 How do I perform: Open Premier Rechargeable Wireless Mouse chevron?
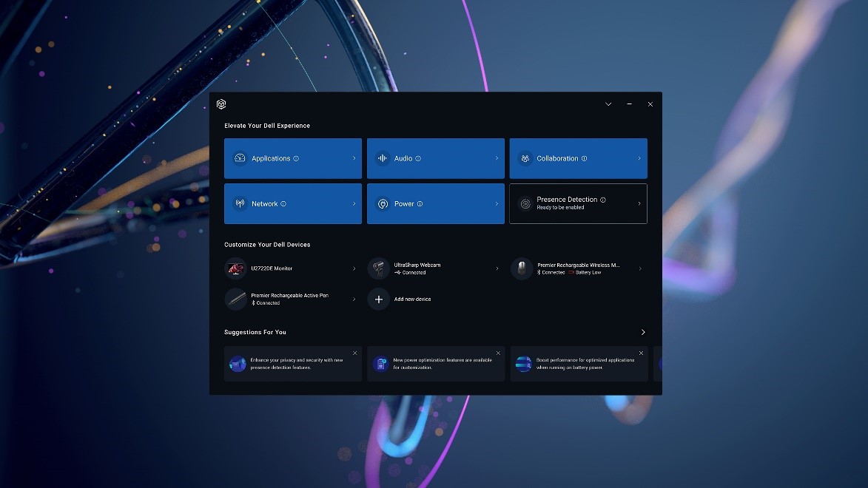click(x=640, y=268)
